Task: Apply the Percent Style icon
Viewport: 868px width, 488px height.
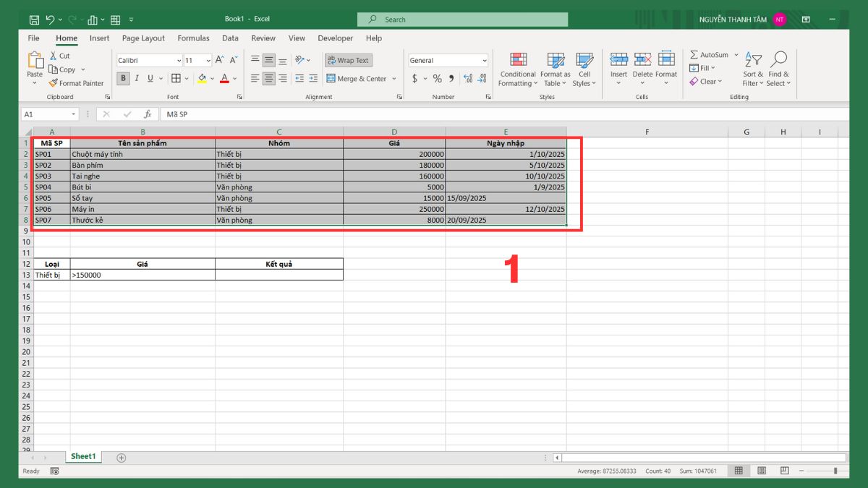Action: [x=437, y=77]
